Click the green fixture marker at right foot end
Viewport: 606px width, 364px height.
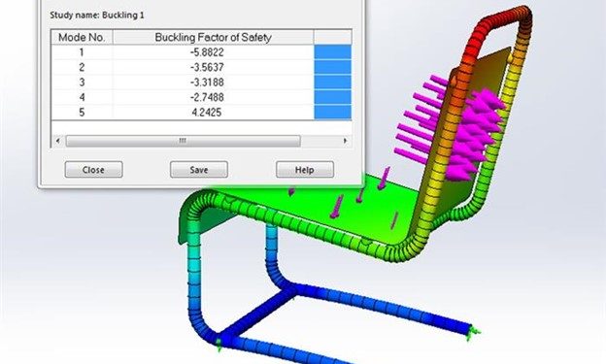pyautogui.click(x=474, y=332)
